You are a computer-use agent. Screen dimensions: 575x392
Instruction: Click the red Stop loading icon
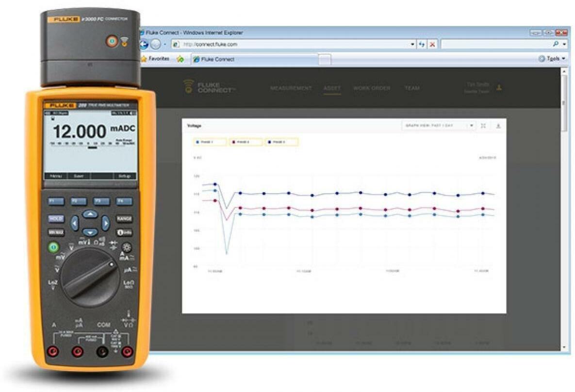pyautogui.click(x=432, y=44)
